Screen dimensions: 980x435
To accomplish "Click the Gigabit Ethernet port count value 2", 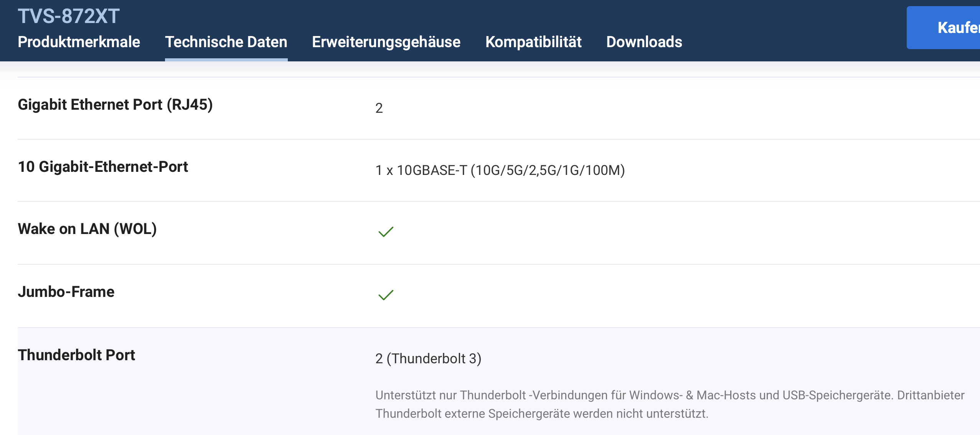I will (x=379, y=108).
